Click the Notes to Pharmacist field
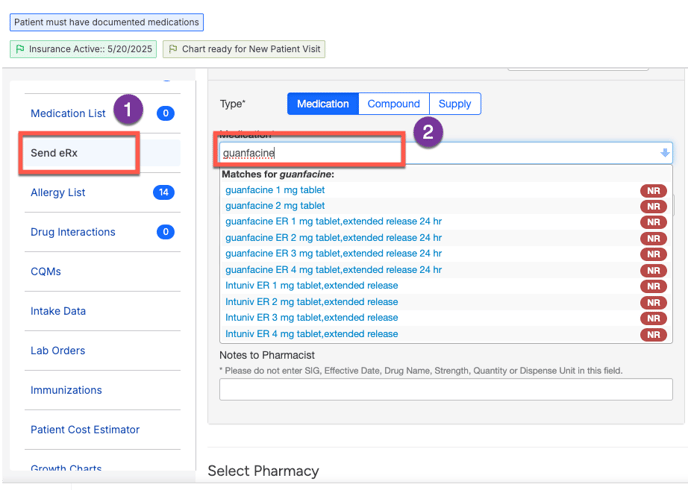The image size is (688, 490). [x=445, y=389]
